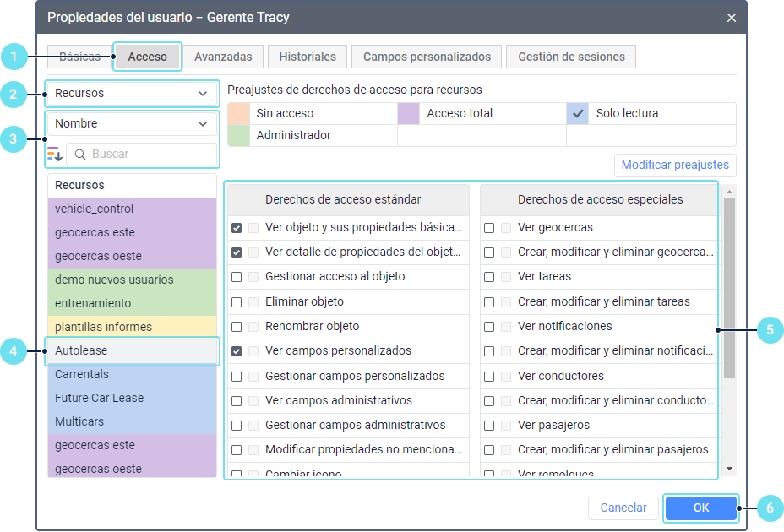Check Crear, modificar y eliminar notificaciones
Viewport: 784px width, 532px height.
point(489,351)
